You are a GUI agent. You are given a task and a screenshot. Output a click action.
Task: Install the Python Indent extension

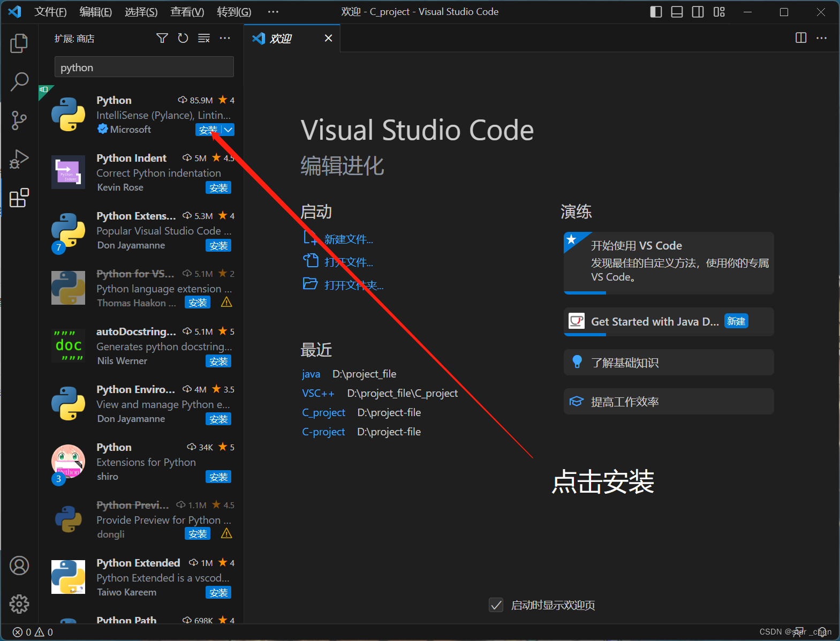point(218,188)
